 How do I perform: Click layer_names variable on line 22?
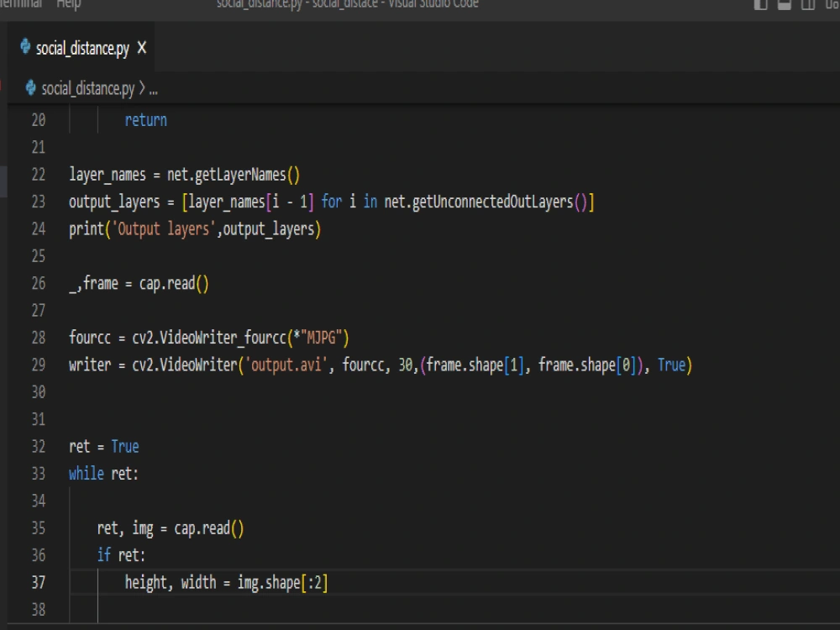click(108, 175)
